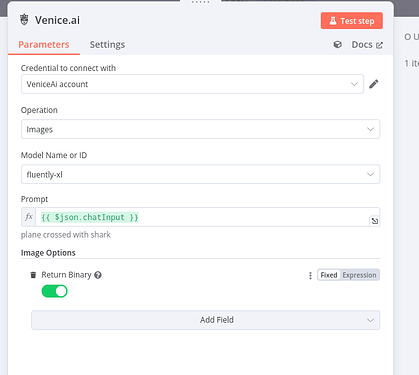
Task: Open the three-dot options menu for Return Binary
Action: 310,275
